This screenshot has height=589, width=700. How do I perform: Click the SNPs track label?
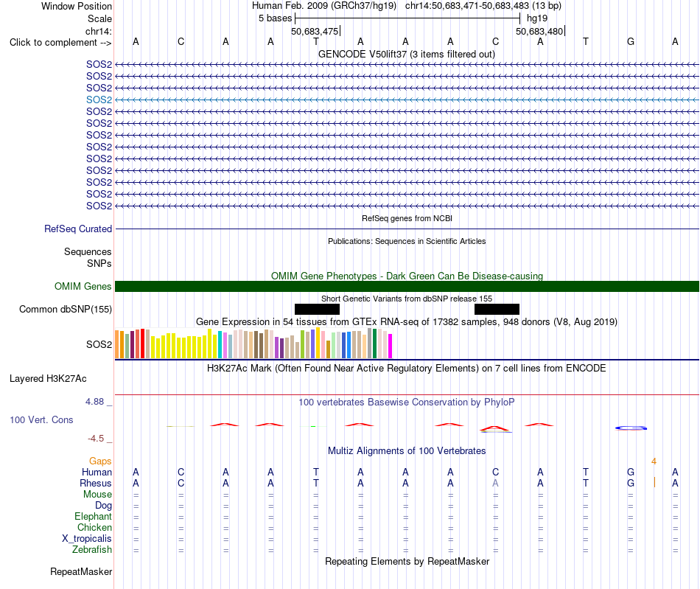tap(99, 263)
